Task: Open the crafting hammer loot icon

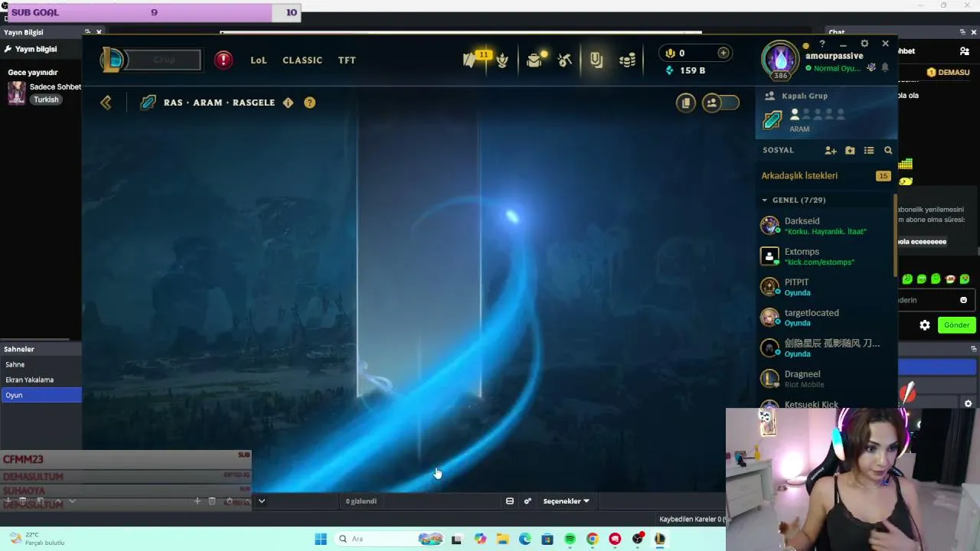Action: [565, 60]
